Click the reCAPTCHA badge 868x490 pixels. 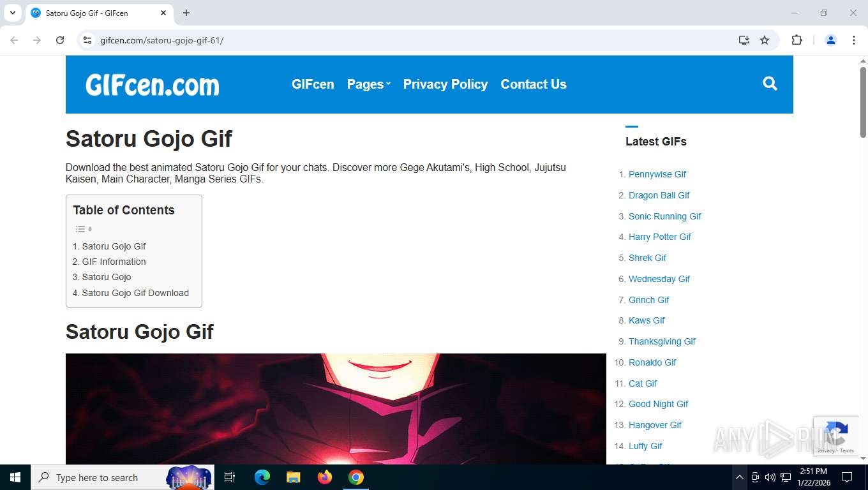pos(836,436)
